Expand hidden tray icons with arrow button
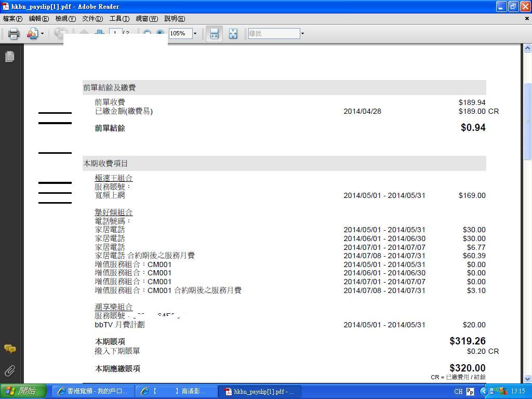The width and height of the screenshot is (532, 399). (484, 392)
